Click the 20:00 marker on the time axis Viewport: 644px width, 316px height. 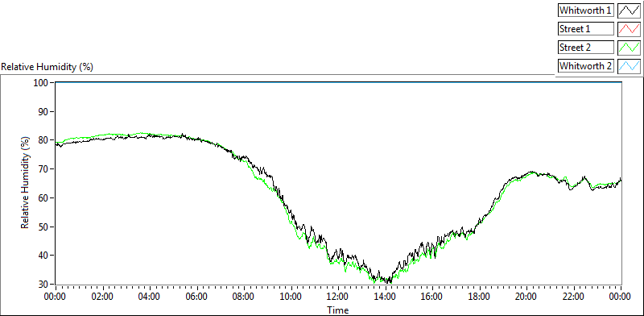527,296
